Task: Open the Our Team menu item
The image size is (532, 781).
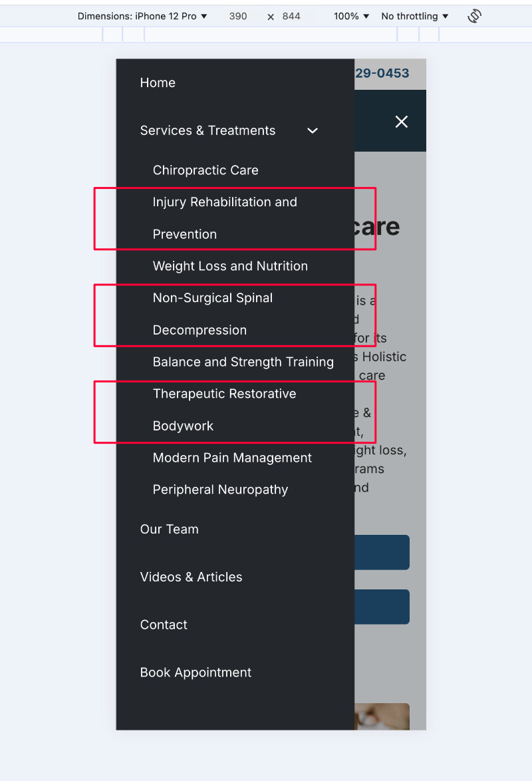Action: 170,529
